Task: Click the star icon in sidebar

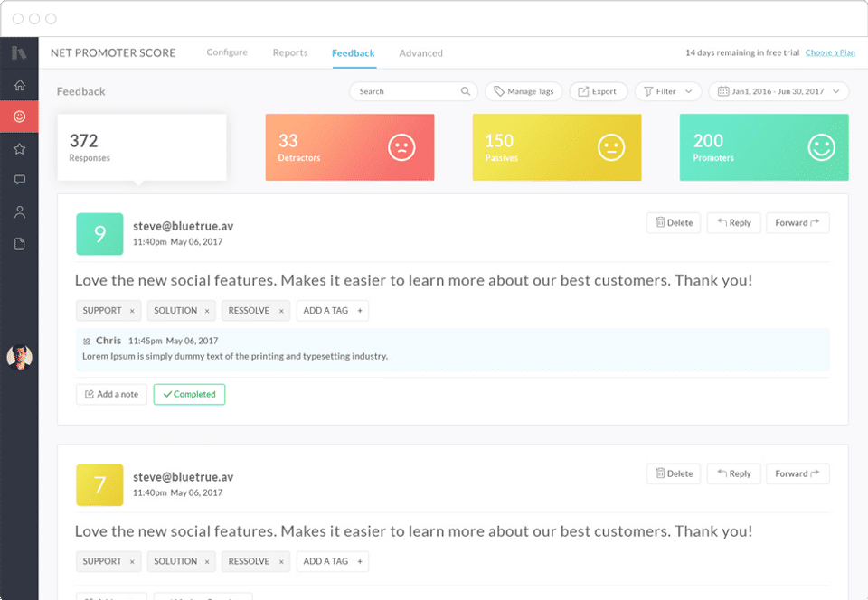Action: 19,148
